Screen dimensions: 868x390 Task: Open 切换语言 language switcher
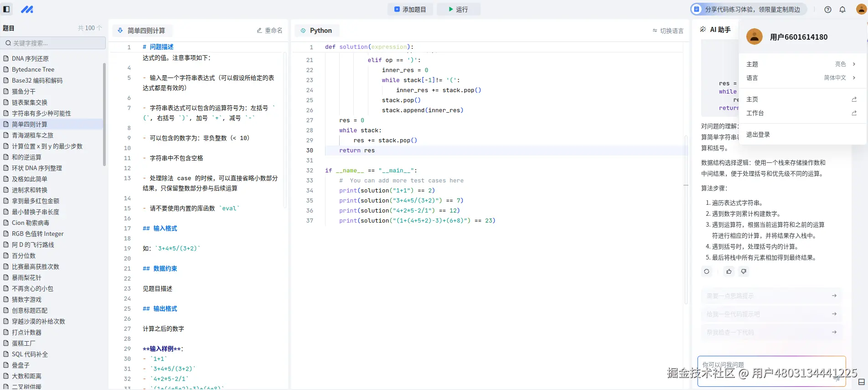[x=668, y=31]
